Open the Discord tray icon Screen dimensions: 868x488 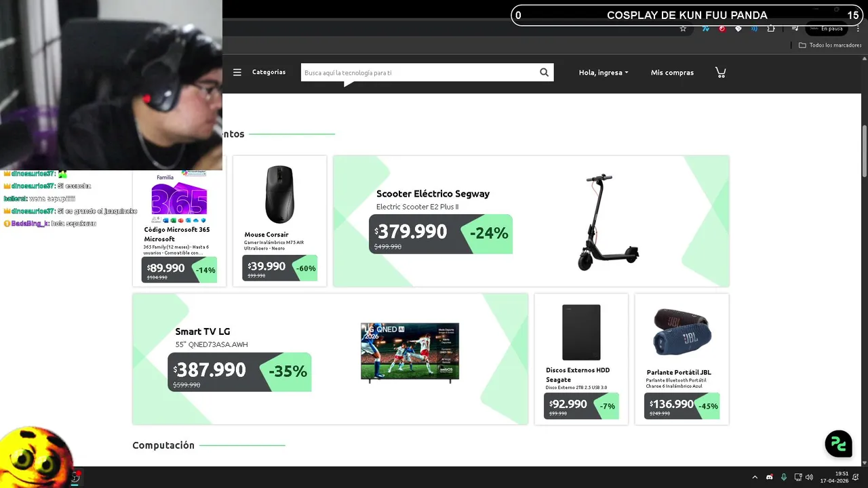coord(769,477)
